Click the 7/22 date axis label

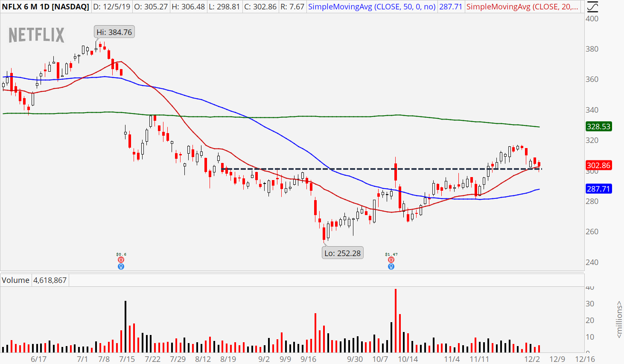pyautogui.click(x=152, y=359)
